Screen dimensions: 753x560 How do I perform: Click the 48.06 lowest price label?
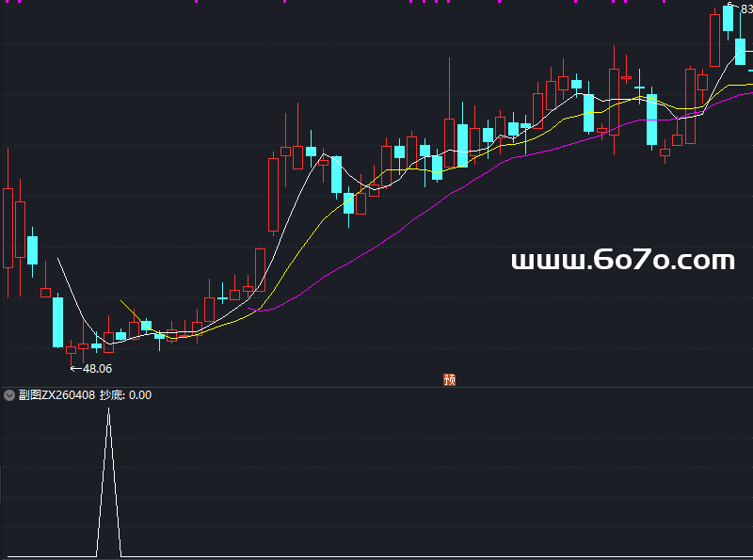coord(97,369)
